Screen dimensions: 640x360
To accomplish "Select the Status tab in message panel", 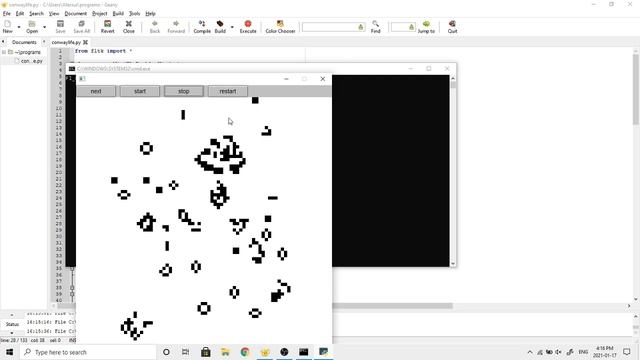I will (x=12, y=324).
